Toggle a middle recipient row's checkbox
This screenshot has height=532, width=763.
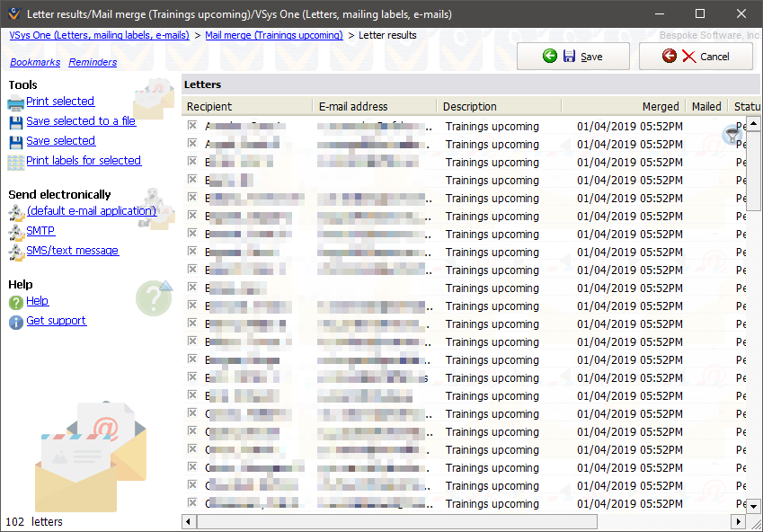(191, 324)
